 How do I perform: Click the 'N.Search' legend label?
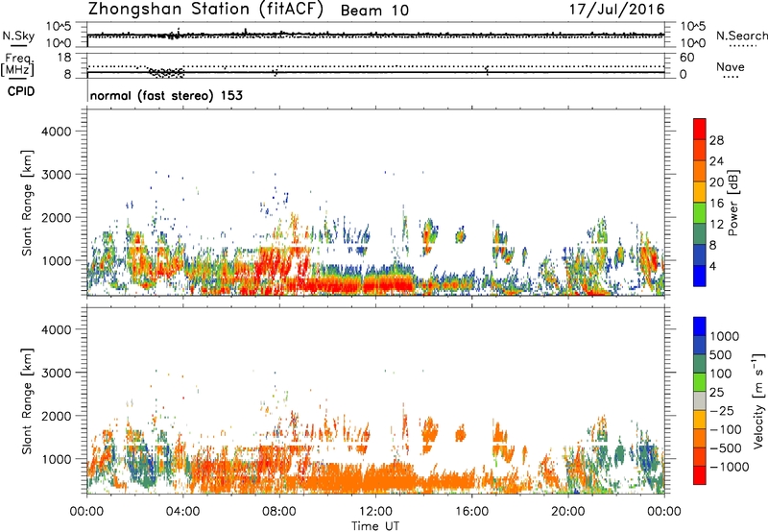pyautogui.click(x=741, y=36)
